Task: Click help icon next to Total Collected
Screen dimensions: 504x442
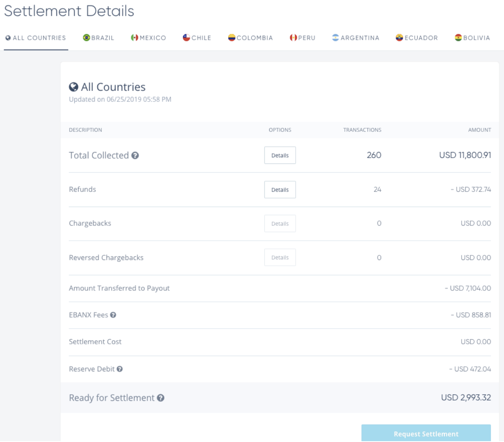Action: (135, 156)
